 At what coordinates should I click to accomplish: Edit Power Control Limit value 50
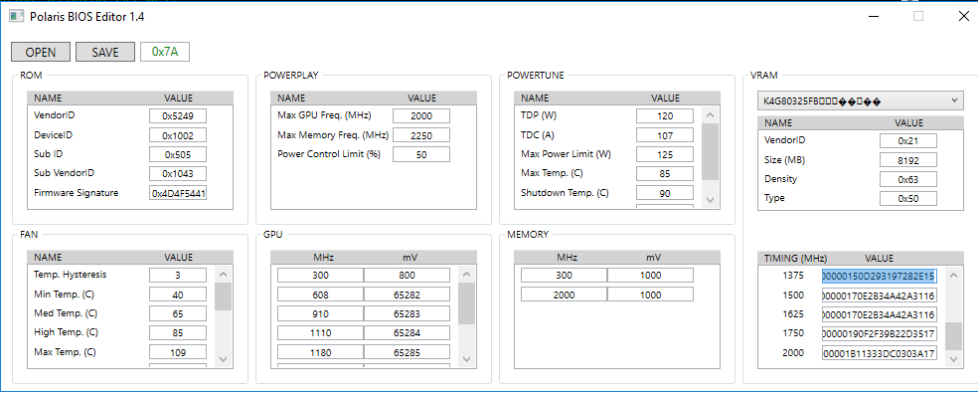tap(421, 154)
